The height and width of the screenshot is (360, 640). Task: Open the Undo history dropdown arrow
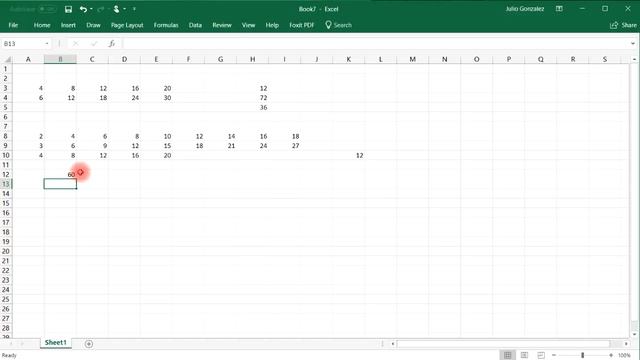(91, 9)
